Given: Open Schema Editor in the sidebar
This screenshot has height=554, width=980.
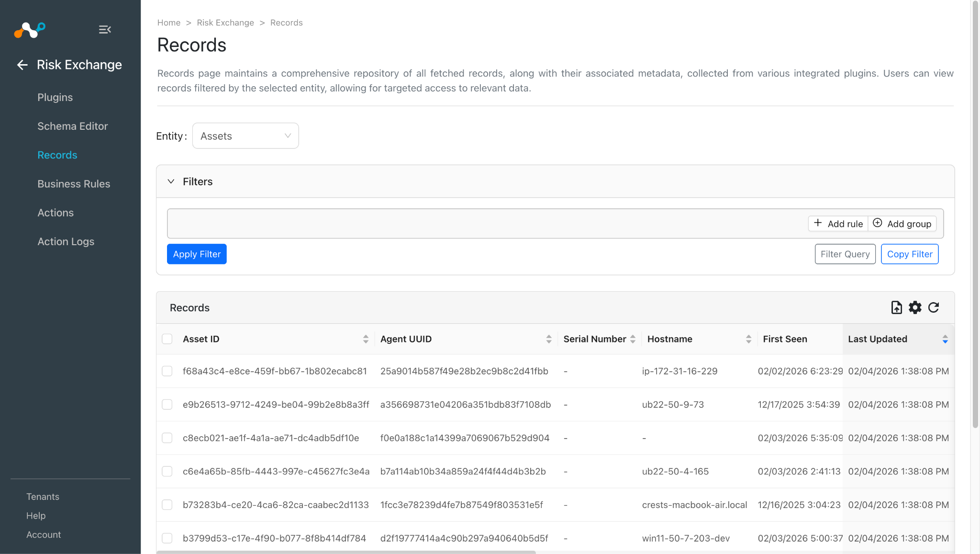Looking at the screenshot, I should (73, 126).
